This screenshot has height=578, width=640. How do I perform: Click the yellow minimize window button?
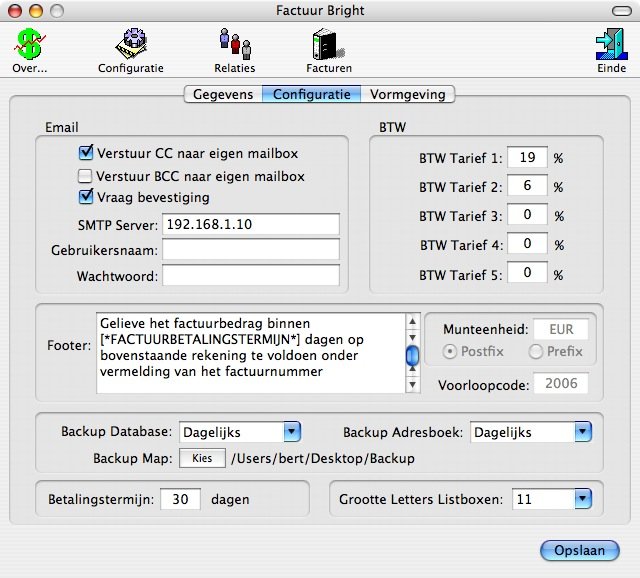[x=36, y=11]
